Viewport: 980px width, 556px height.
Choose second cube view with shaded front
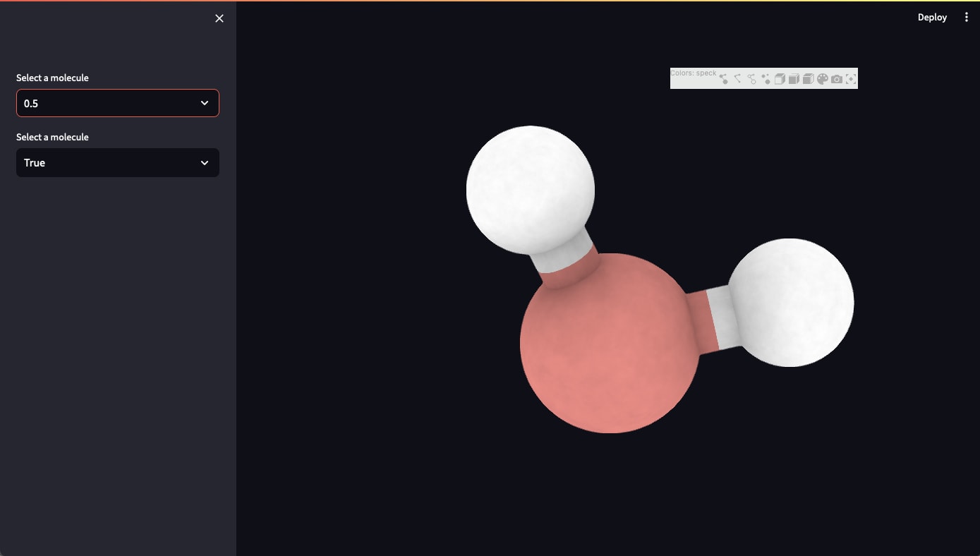click(x=794, y=79)
